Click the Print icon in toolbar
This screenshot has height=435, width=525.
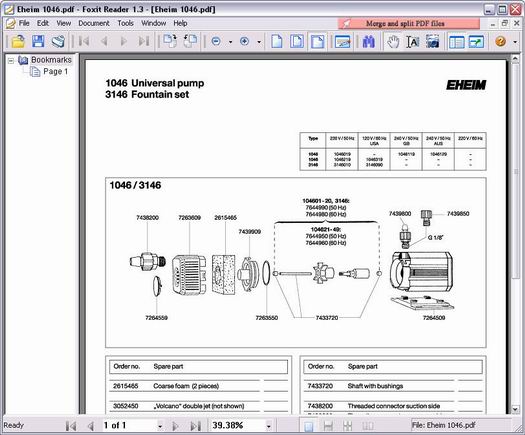point(58,42)
